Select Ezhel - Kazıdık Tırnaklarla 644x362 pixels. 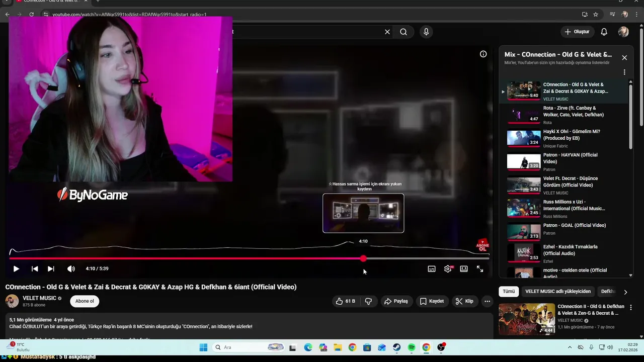click(563, 253)
